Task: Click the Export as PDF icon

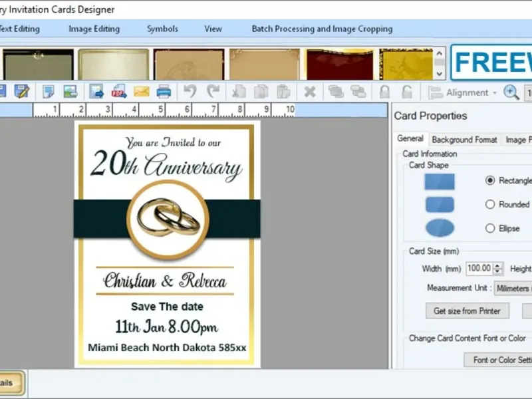Action: [119, 92]
